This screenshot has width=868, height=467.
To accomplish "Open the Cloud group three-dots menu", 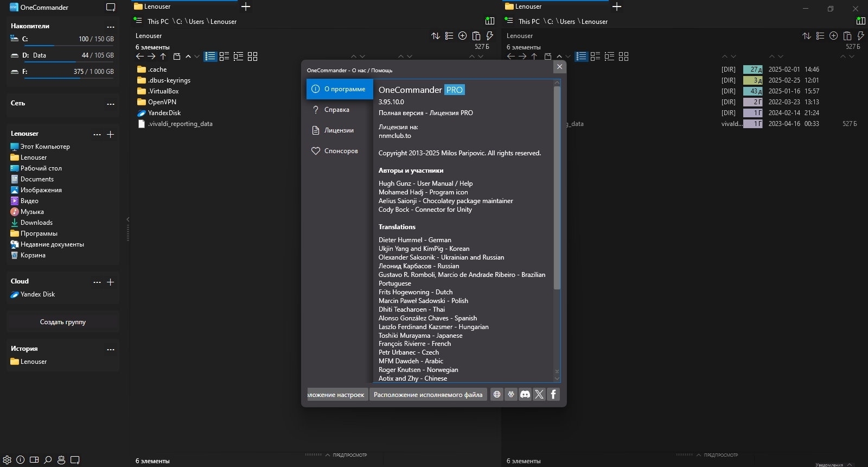I will 97,282.
